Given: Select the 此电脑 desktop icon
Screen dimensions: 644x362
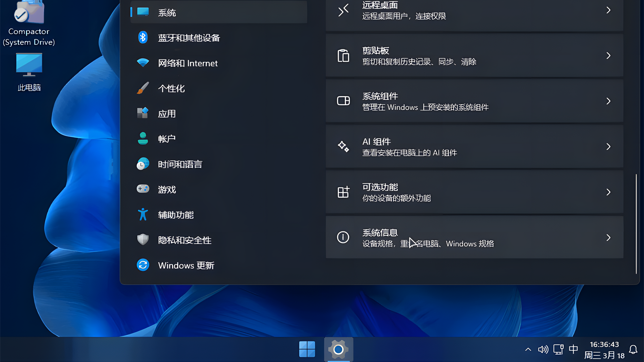Looking at the screenshot, I should pyautogui.click(x=29, y=72).
